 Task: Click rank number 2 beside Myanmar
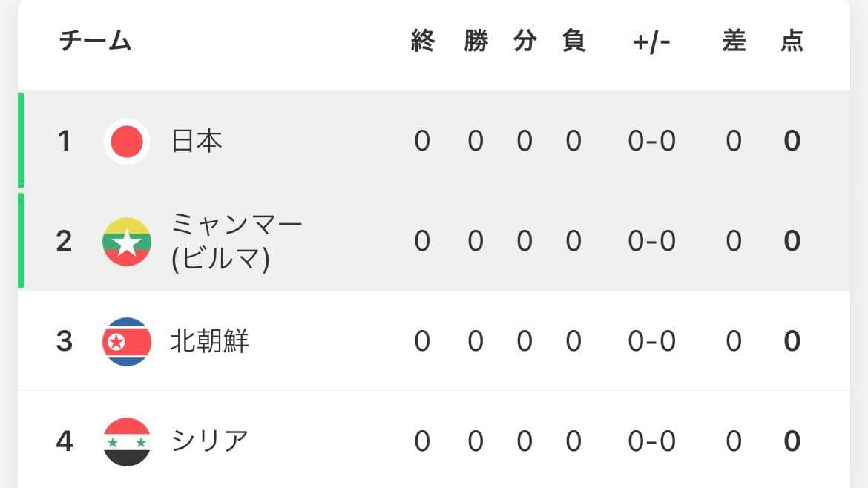(65, 241)
